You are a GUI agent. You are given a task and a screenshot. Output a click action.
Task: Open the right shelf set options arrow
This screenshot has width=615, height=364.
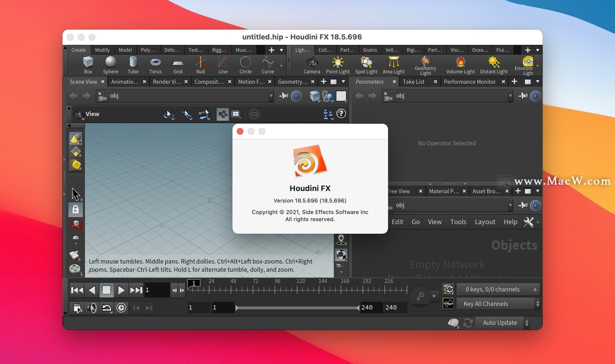538,50
